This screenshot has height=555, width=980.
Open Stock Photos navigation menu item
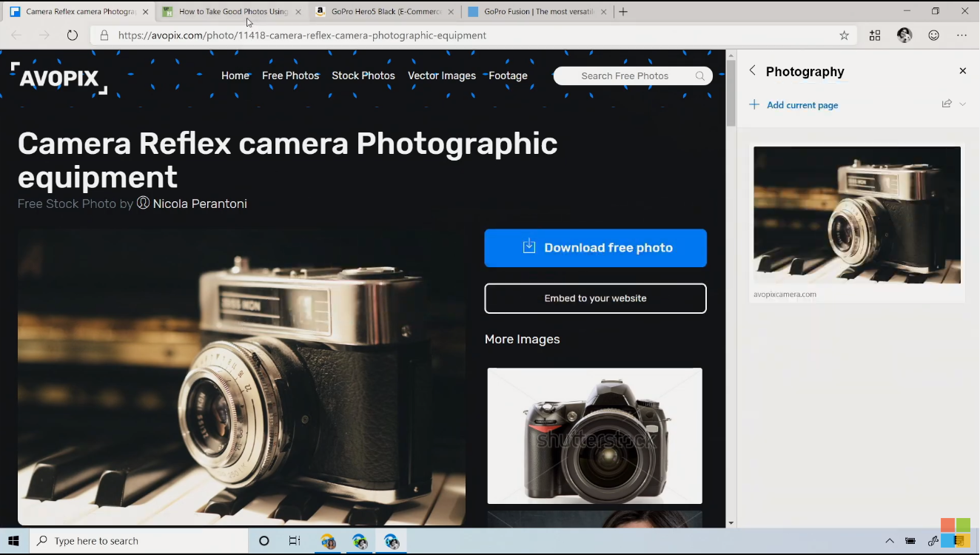click(363, 75)
